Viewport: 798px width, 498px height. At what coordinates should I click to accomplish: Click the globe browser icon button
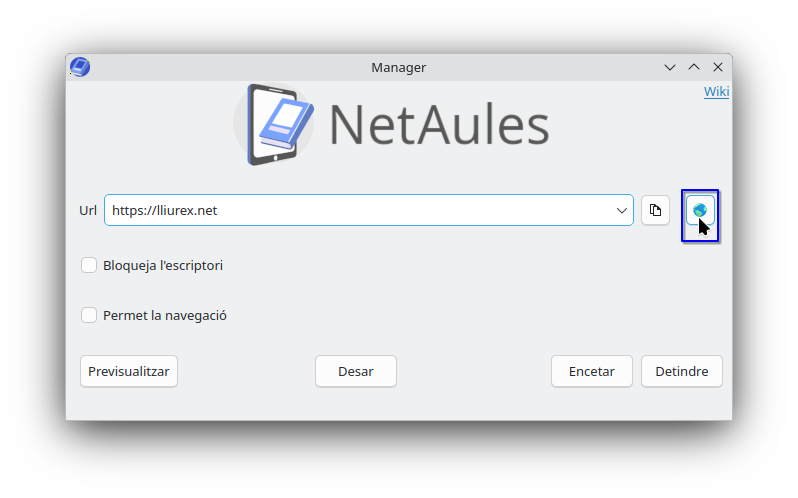point(700,210)
